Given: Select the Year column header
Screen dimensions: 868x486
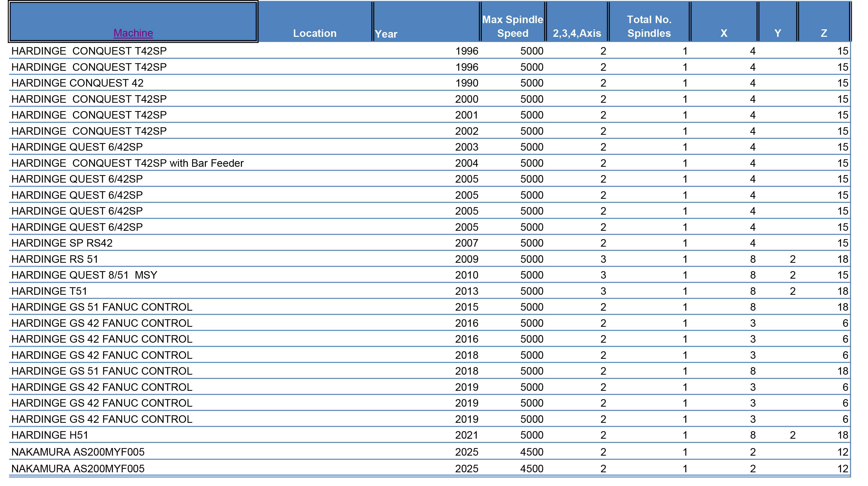Looking at the screenshot, I should pos(386,34).
